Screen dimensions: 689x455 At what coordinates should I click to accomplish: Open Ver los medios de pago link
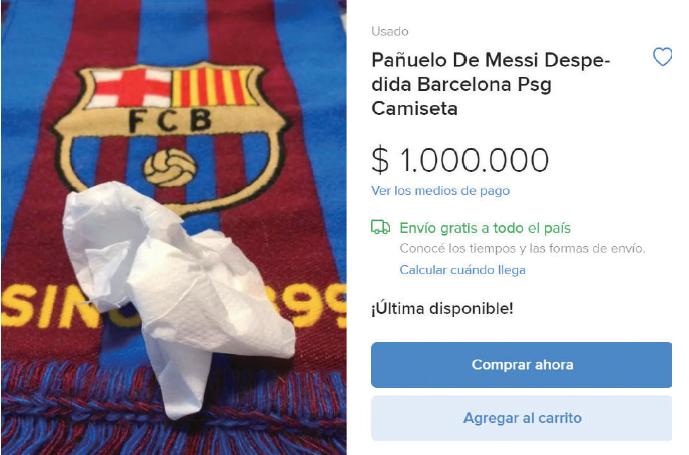440,191
